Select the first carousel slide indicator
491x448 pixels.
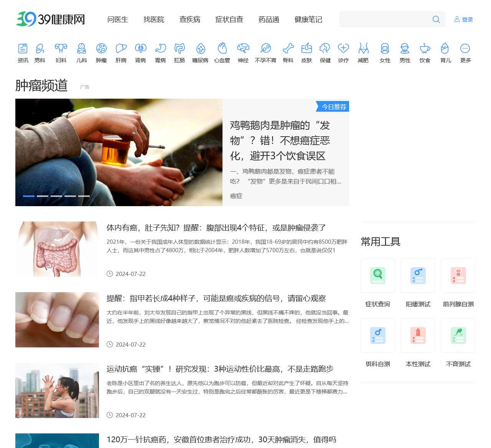pyautogui.click(x=29, y=196)
